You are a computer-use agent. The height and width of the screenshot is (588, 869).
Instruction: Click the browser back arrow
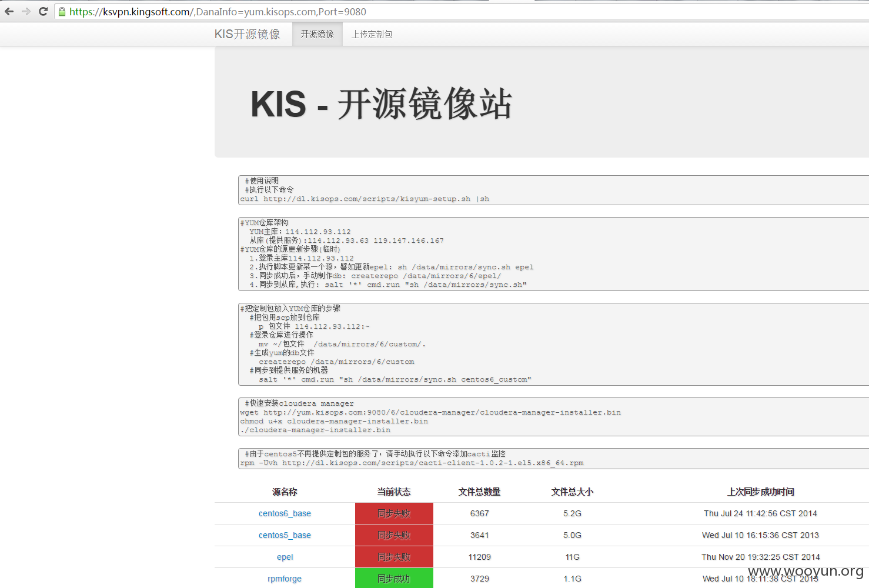(x=9, y=11)
